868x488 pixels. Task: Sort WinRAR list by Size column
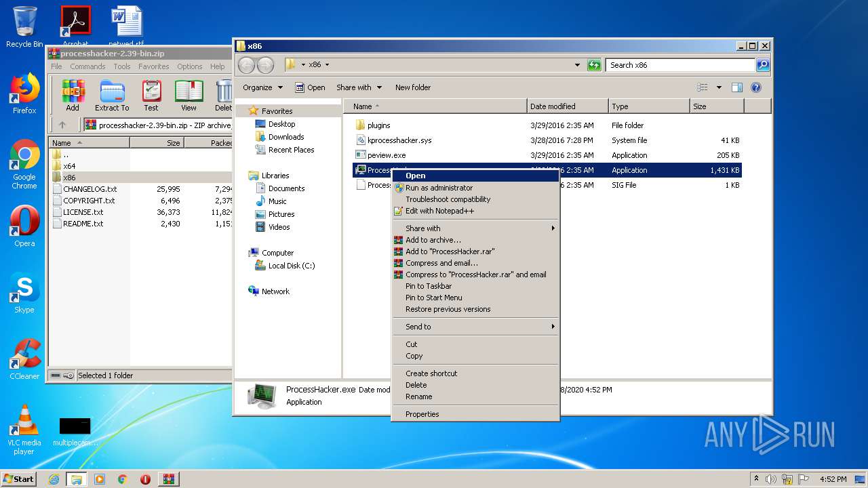157,143
